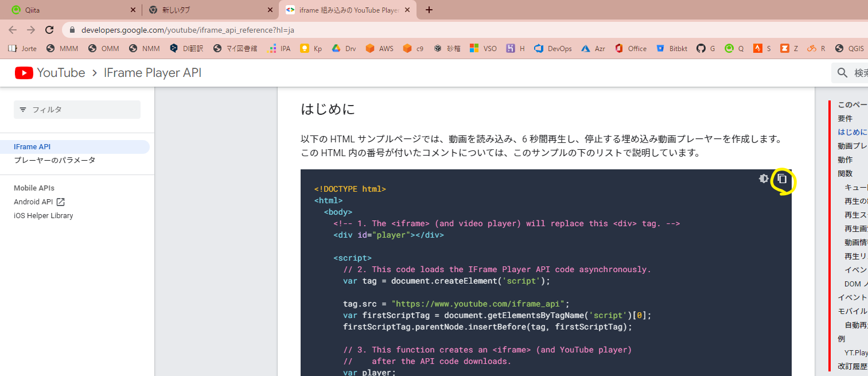The height and width of the screenshot is (376, 868).
Task: Open the AWS bookmark
Action: (380, 49)
